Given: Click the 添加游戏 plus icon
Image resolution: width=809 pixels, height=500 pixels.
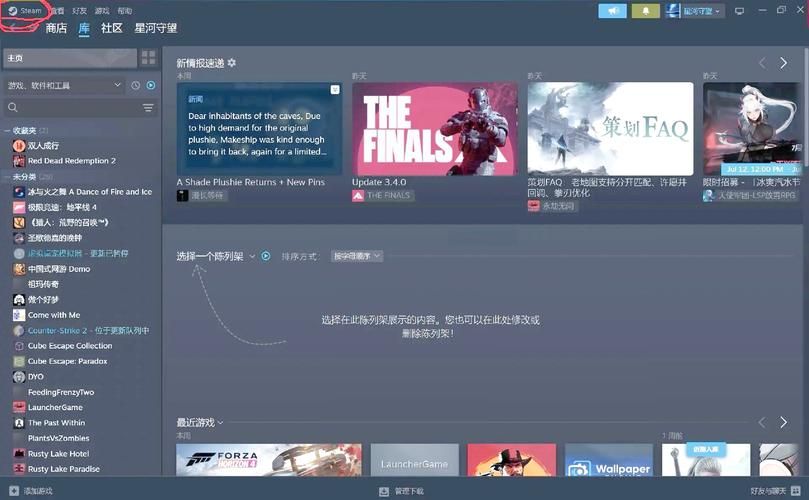Looking at the screenshot, I should [13, 491].
